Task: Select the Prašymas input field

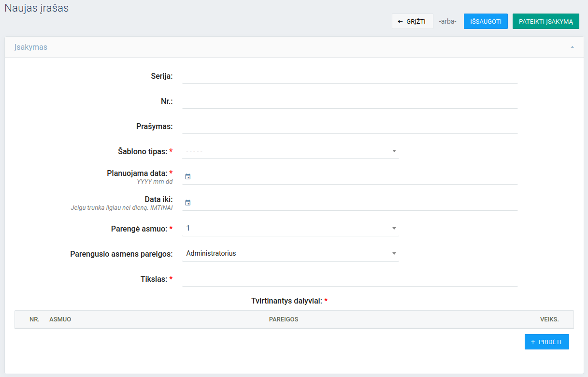Action: click(350, 127)
